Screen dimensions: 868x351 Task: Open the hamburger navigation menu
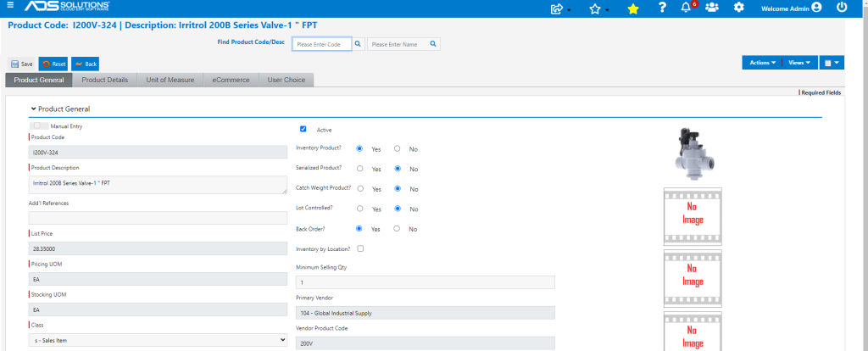pyautogui.click(x=10, y=6)
